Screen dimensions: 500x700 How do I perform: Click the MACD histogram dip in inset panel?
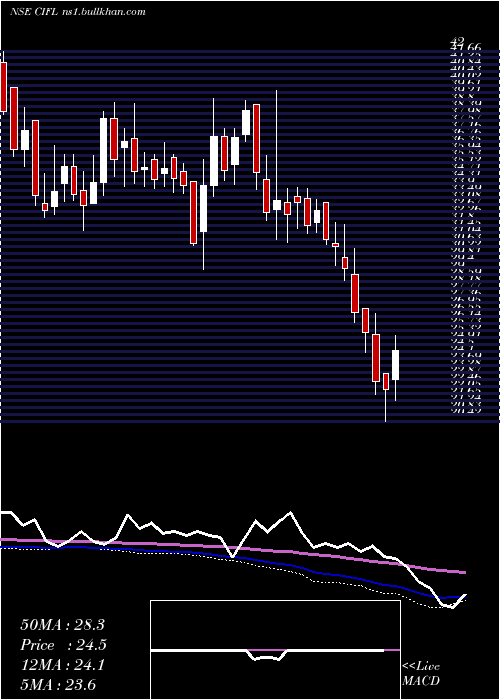coord(267,655)
